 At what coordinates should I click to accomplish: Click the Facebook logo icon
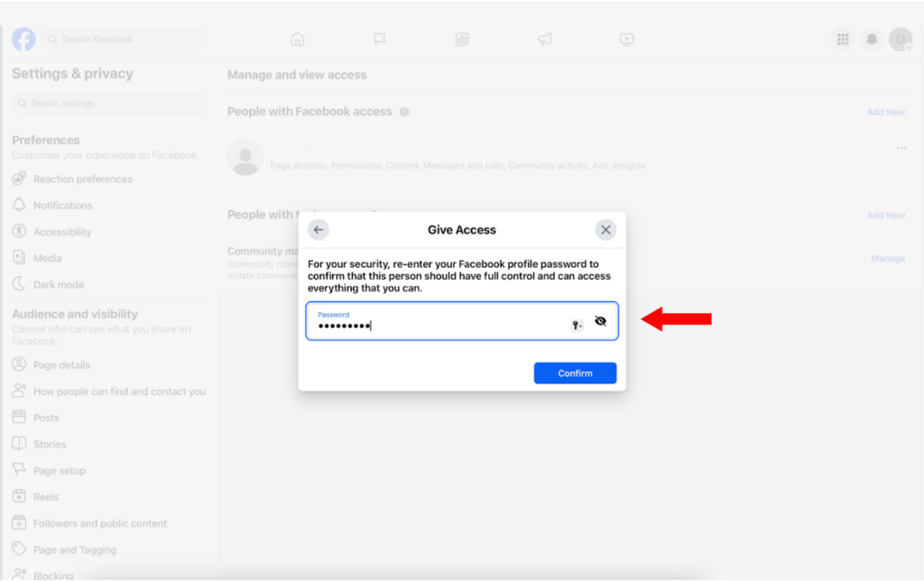click(23, 39)
